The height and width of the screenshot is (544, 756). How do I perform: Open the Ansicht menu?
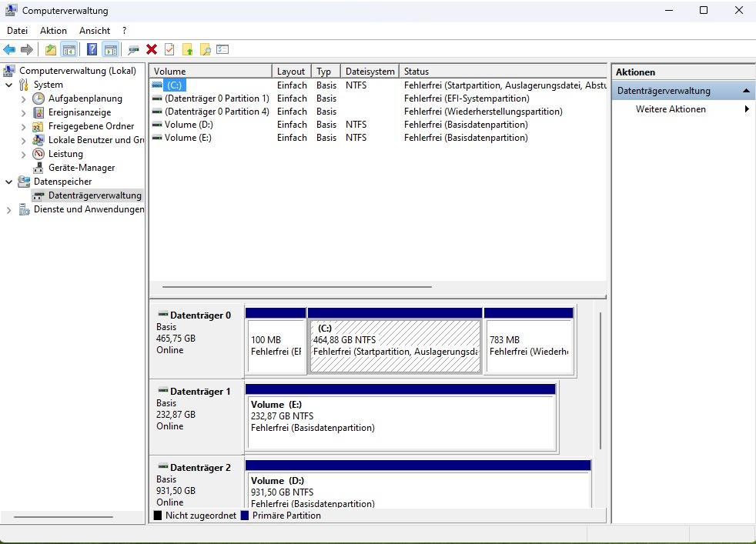point(95,30)
